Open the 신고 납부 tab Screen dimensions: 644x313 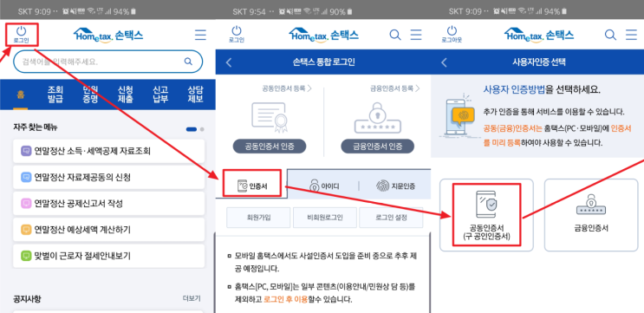160,95
